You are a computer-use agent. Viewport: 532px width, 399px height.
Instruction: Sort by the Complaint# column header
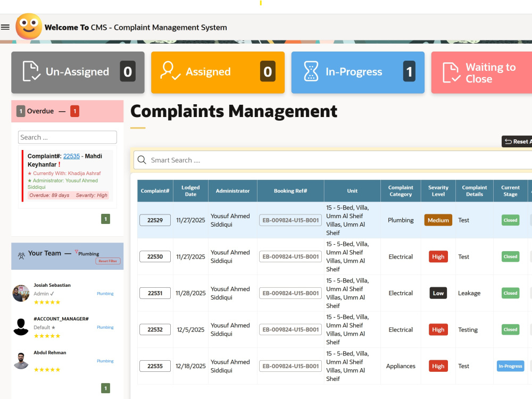point(155,190)
